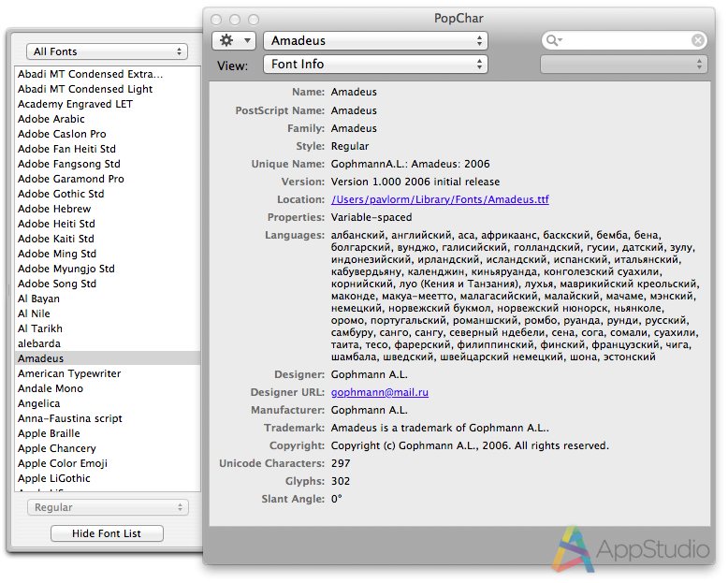Choose Apple Chancery from the list
Image resolution: width=728 pixels, height=583 pixels.
(56, 448)
